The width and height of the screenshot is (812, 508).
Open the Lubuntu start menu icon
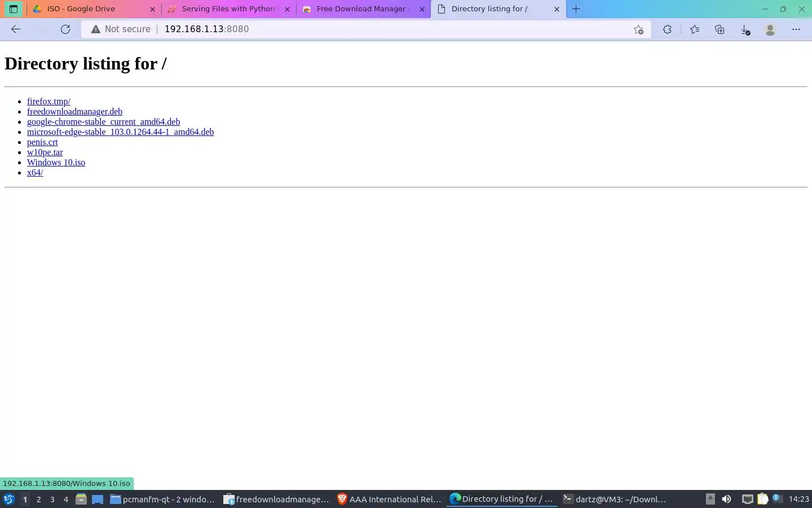pyautogui.click(x=9, y=499)
